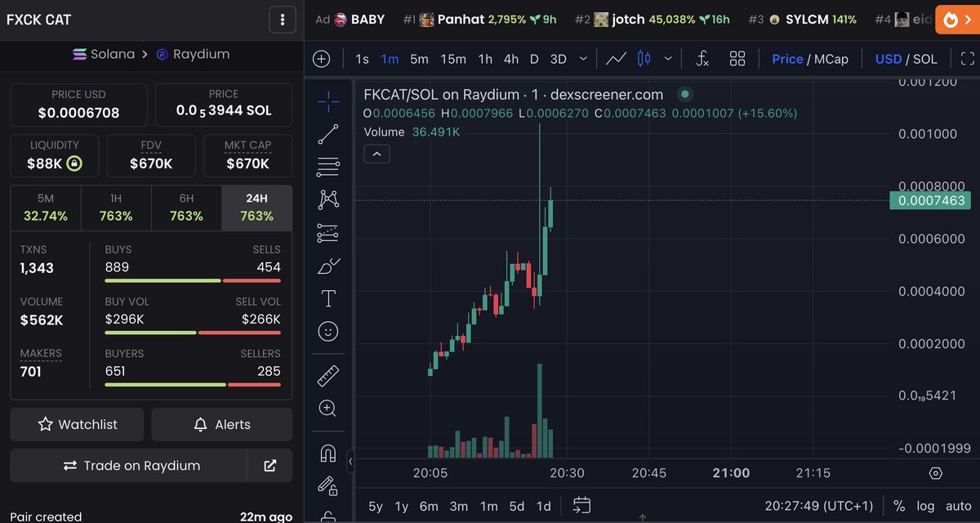Switch to the 1h timeframe
The height and width of the screenshot is (523, 980).
[x=485, y=59]
